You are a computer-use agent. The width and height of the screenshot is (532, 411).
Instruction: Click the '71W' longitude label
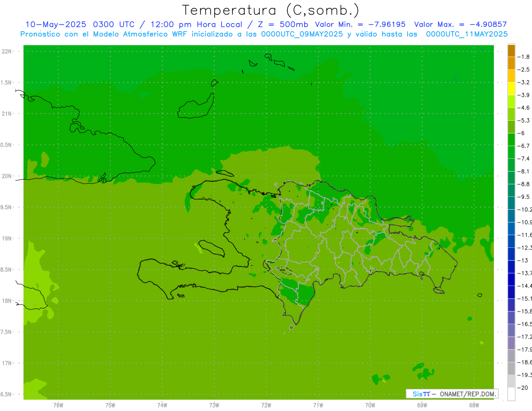coord(318,405)
